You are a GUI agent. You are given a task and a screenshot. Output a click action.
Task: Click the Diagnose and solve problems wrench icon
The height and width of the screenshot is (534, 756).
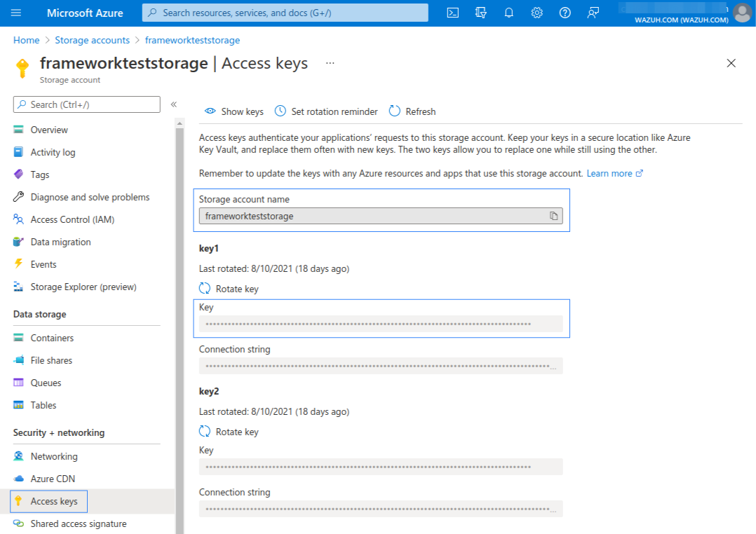coord(18,197)
